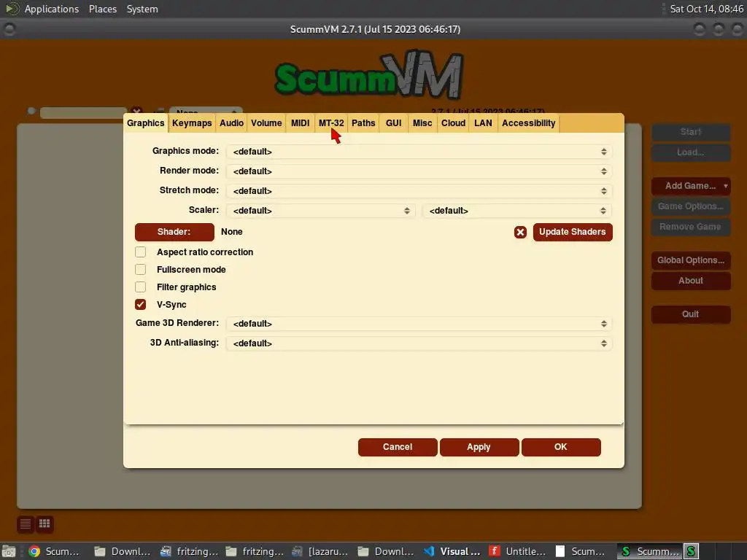Screen dimensions: 747x560
Task: Open the Game 3D Renderer dropdown
Action: coord(419,324)
